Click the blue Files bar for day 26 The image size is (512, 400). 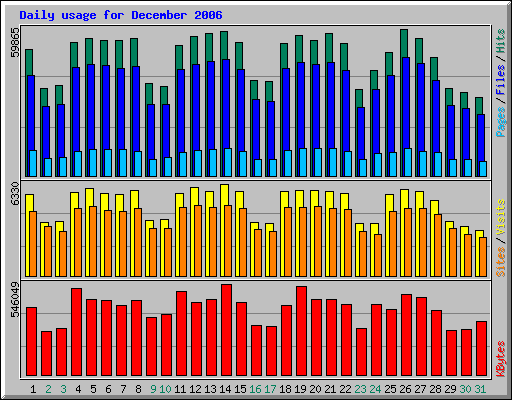tap(406, 103)
